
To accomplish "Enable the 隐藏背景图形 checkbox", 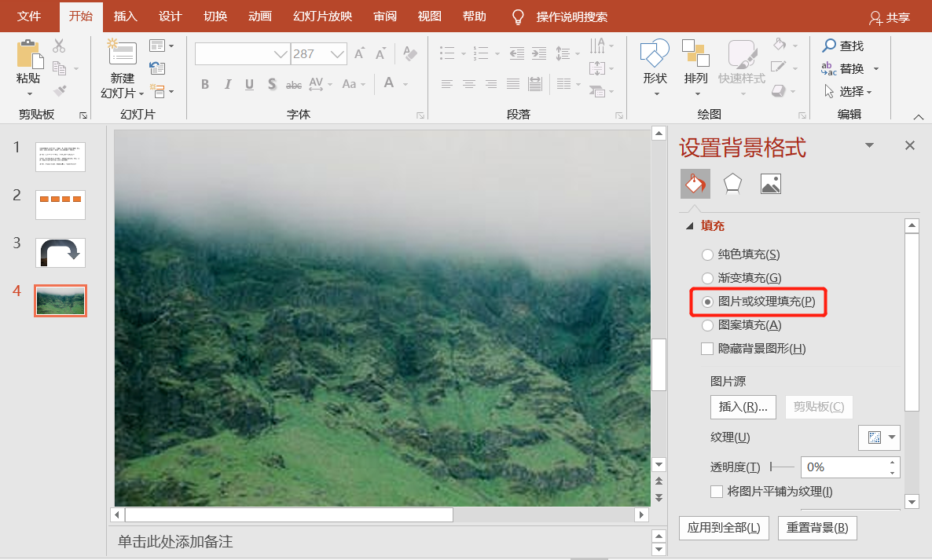I will tap(706, 348).
